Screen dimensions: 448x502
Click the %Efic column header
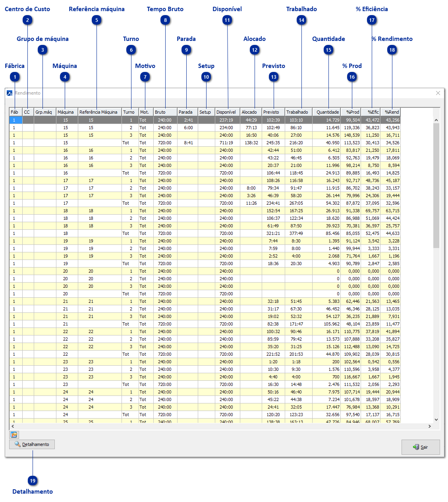[x=371, y=112]
